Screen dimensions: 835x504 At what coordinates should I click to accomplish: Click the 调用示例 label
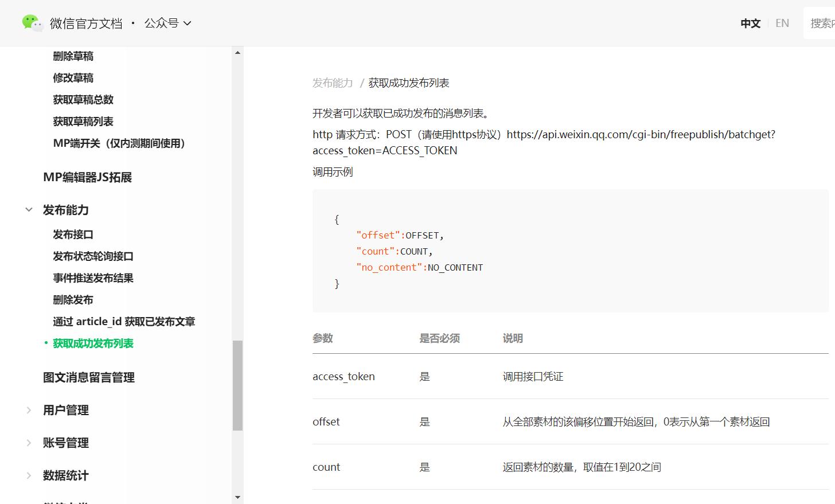tap(333, 172)
